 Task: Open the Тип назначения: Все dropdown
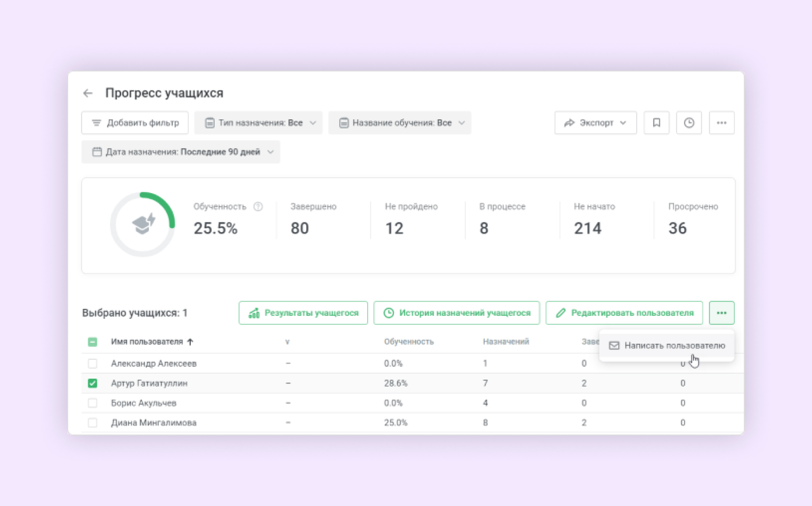[258, 123]
